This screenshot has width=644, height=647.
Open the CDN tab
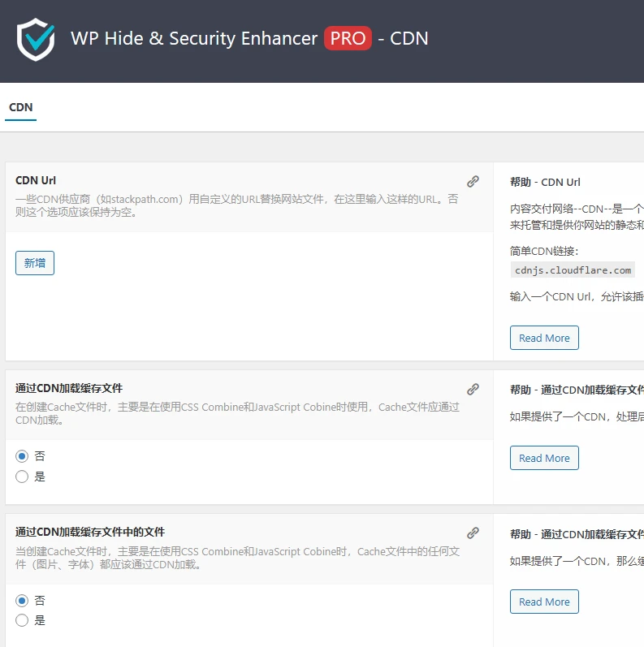pos(20,107)
